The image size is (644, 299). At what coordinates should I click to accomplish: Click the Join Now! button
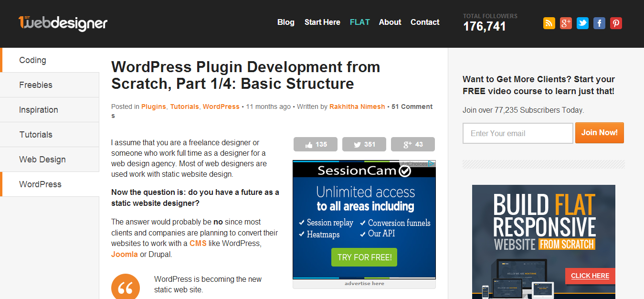600,133
